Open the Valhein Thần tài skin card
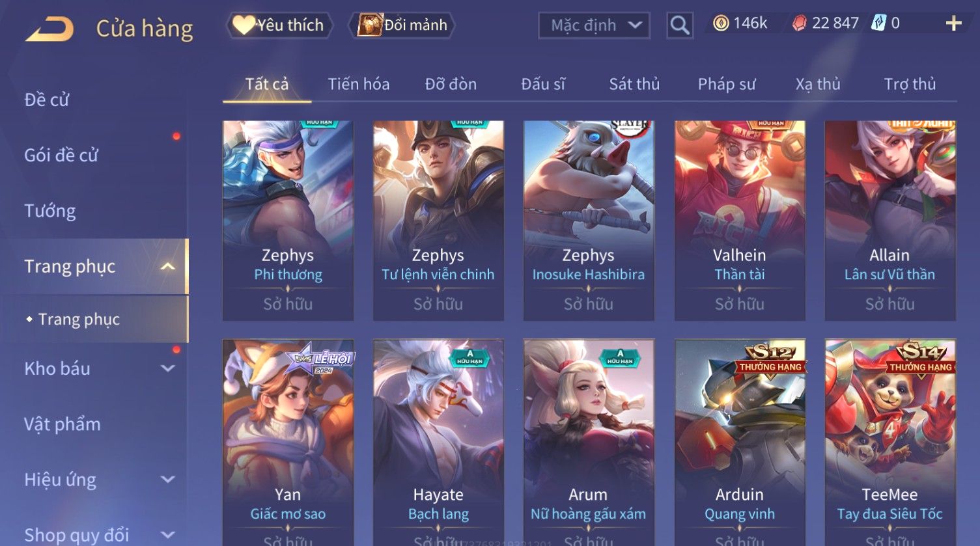Viewport: 980px width, 546px height. tap(740, 221)
